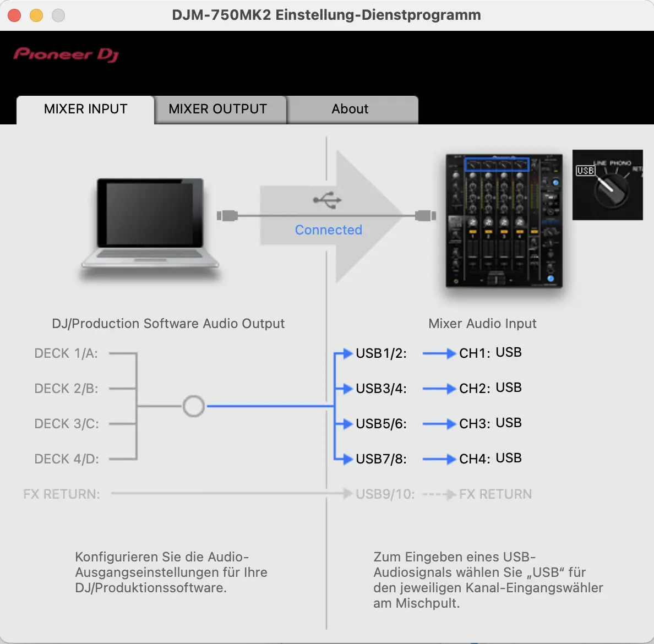The width and height of the screenshot is (654, 644).
Task: Click the USB5/6 input label
Action: pos(381,424)
